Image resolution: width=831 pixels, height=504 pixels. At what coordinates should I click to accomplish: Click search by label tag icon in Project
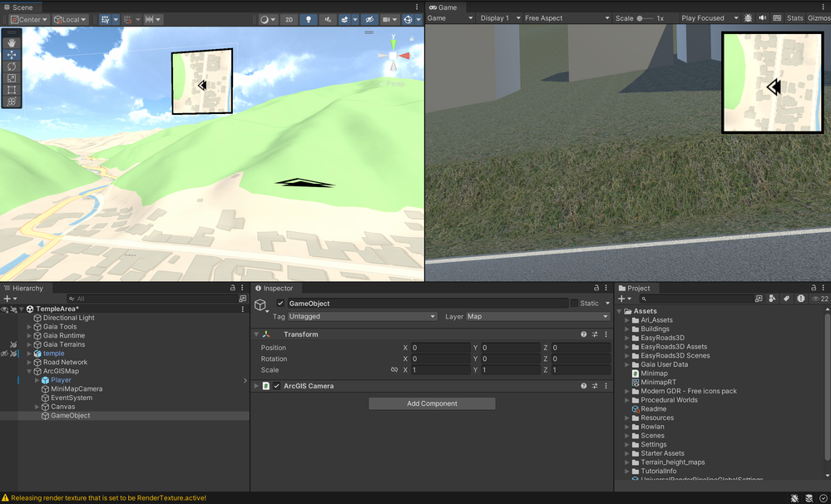786,299
